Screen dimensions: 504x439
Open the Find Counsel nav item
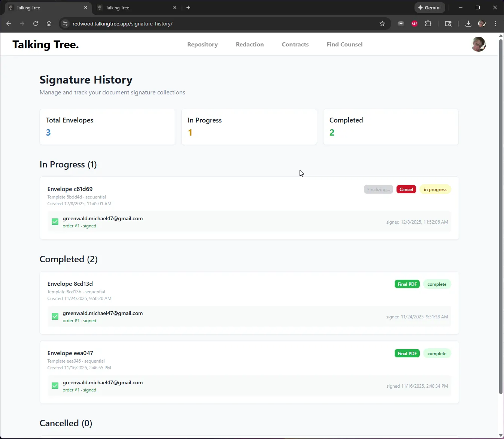[344, 44]
